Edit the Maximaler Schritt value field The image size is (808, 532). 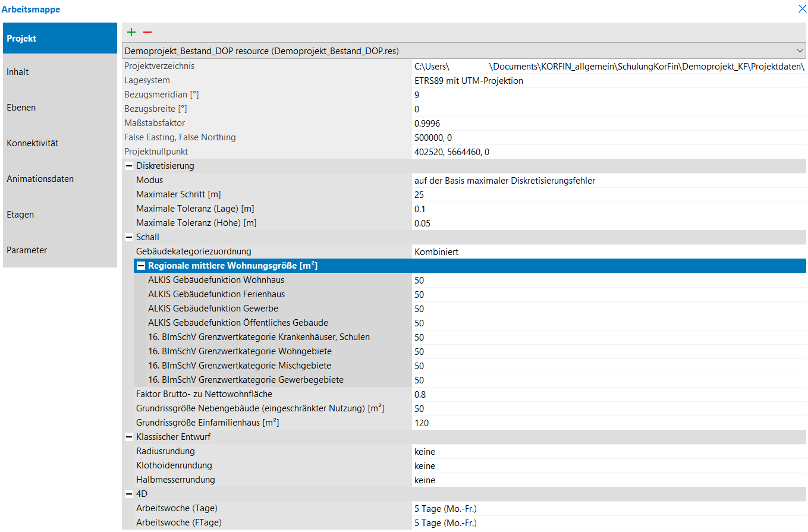point(606,195)
